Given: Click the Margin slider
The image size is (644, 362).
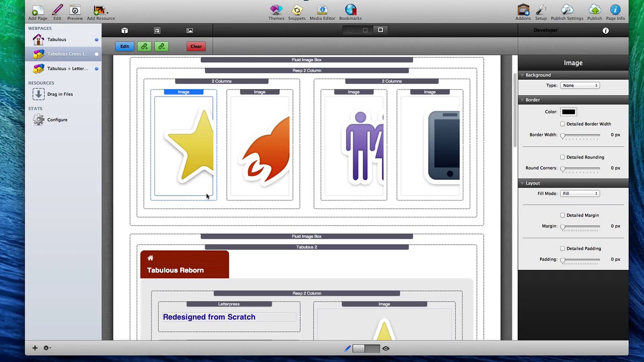Looking at the screenshot, I should (x=581, y=226).
